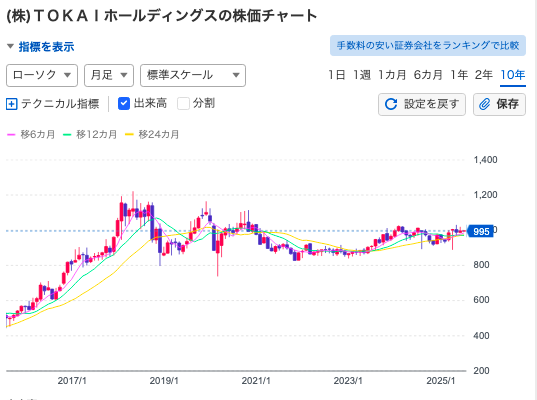The height and width of the screenshot is (400, 537).
Task: Click the 1,200 price axis label
Action: 485,195
